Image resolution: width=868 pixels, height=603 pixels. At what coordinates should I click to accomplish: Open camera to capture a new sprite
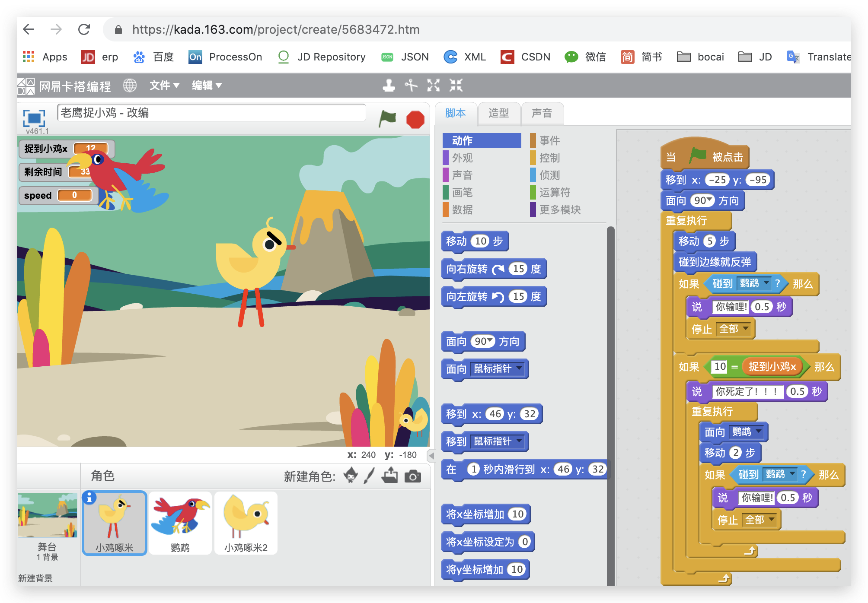click(413, 476)
